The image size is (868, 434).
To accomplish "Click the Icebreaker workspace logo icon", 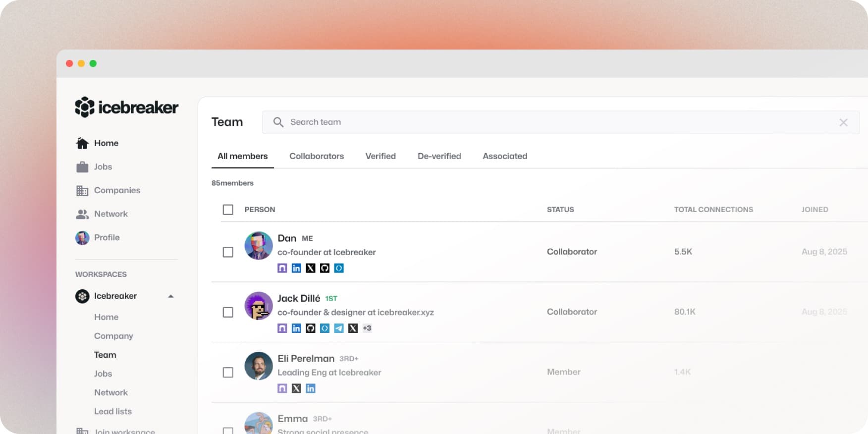I will [x=82, y=296].
